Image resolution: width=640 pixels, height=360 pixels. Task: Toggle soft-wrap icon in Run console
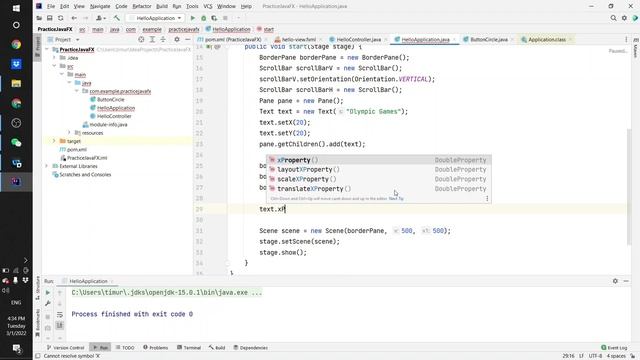point(60,315)
